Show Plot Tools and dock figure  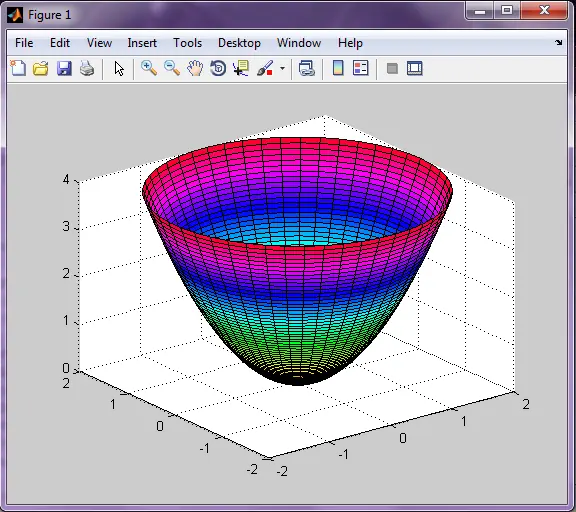tap(415, 68)
